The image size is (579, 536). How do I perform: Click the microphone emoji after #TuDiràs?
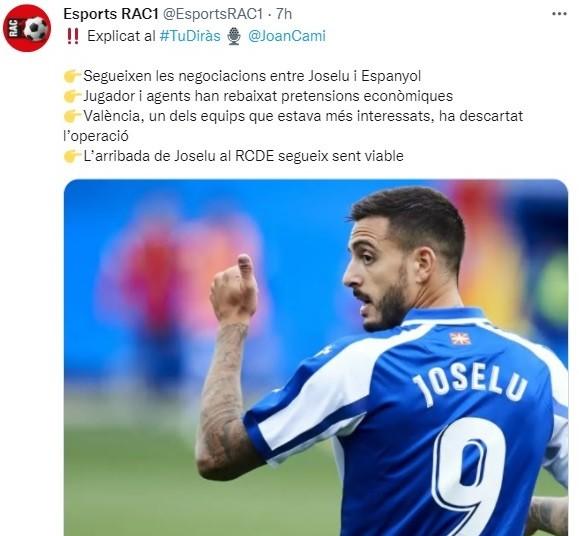coord(234,36)
